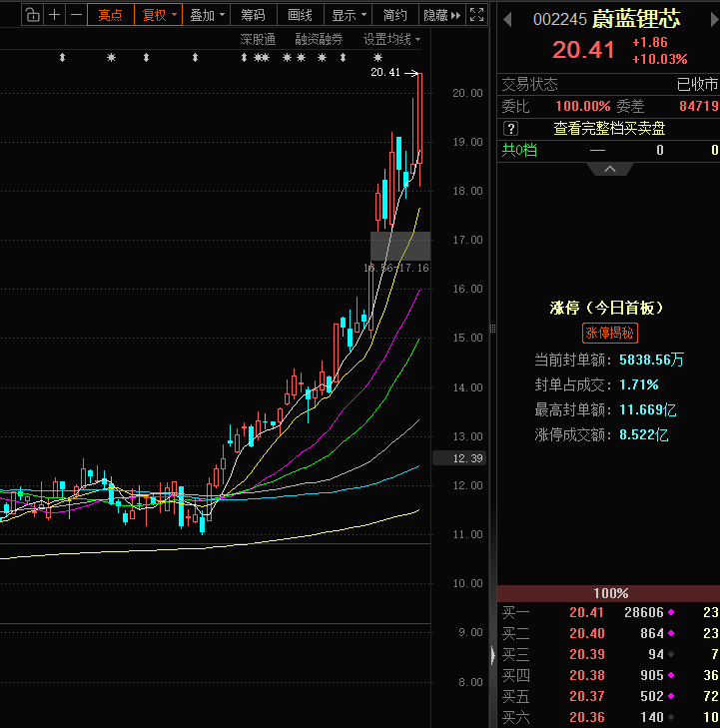Open 涨停揭秘 limit-up details button
720x728 pixels.
click(x=609, y=333)
